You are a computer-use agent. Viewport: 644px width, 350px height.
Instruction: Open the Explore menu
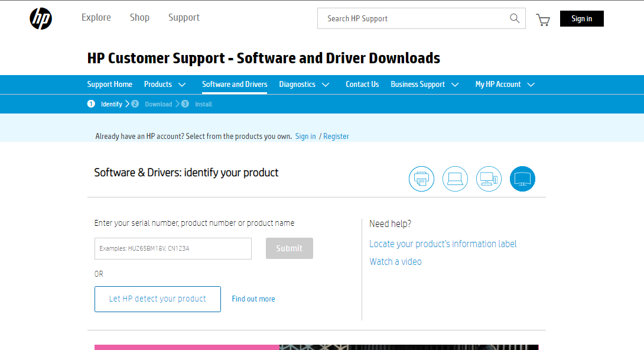96,18
